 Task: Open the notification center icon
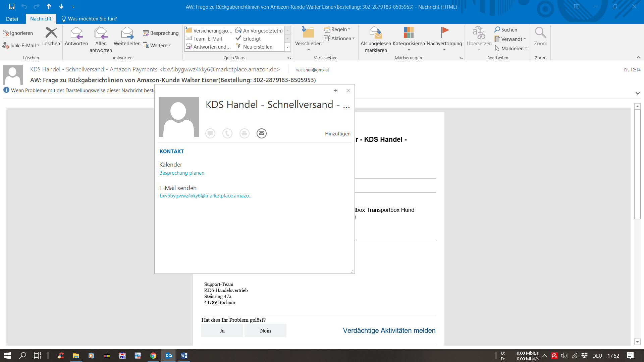point(630,356)
